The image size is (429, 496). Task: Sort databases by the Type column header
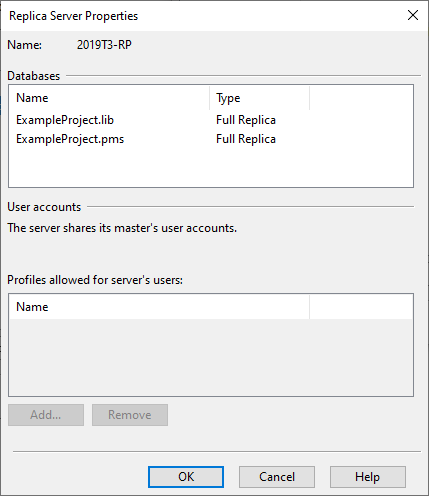(260, 98)
